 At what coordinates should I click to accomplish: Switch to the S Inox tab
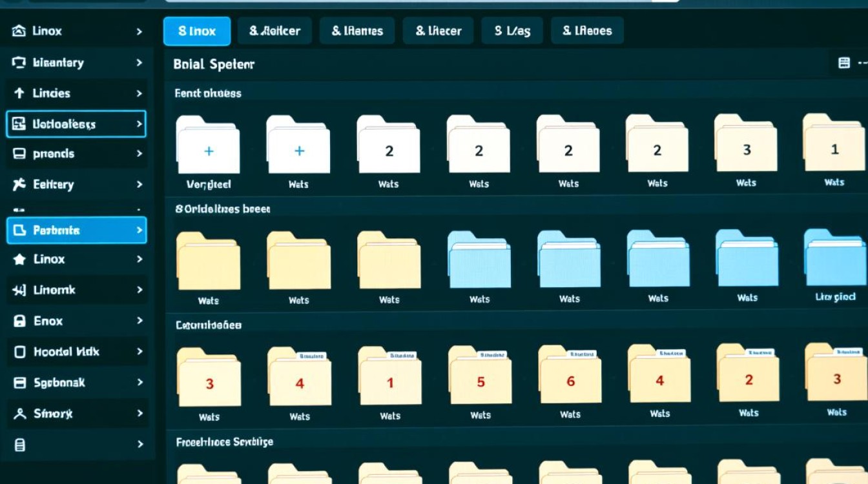[196, 31]
